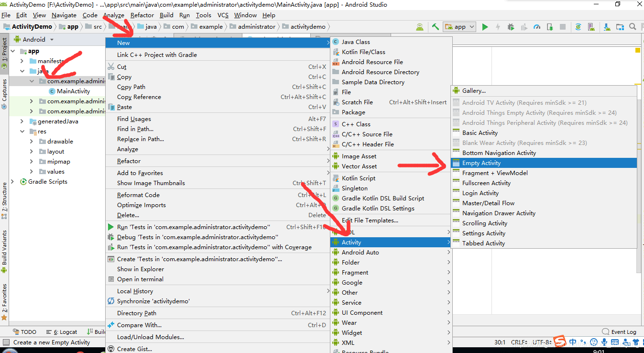Click the Apply Changes lightning icon
Image resolution: width=644 pixels, height=353 pixels.
pos(498,27)
